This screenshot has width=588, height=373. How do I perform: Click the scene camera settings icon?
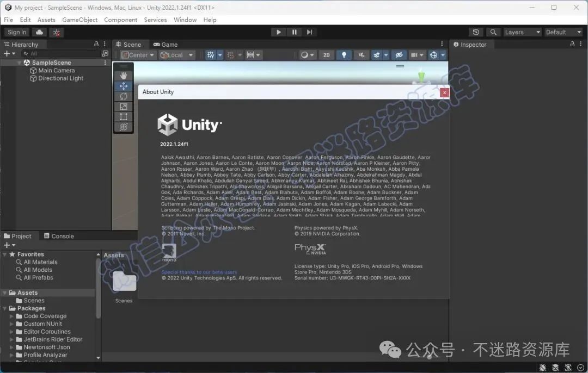(x=414, y=55)
